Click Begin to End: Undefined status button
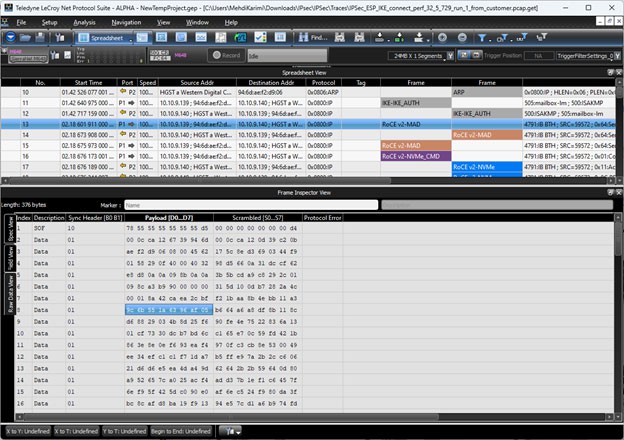 180,431
